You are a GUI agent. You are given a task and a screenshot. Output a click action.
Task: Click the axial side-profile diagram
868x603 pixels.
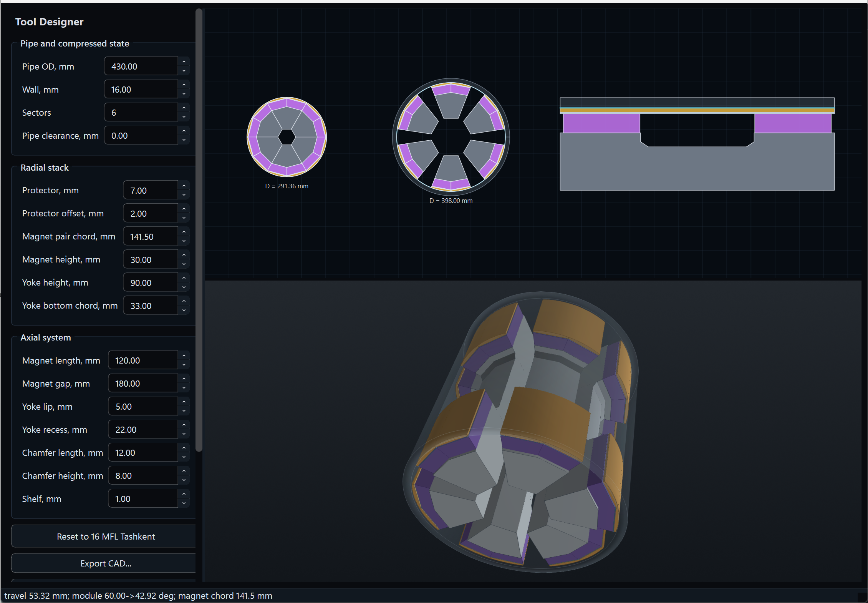click(697, 144)
